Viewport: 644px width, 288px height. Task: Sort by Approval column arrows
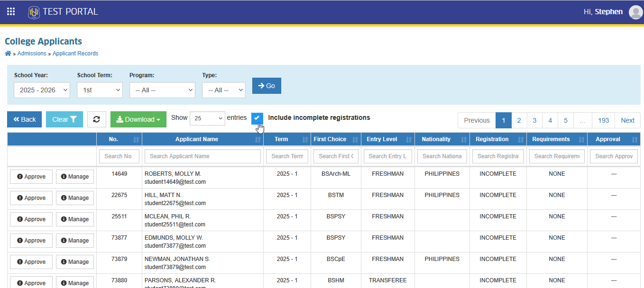pos(635,140)
